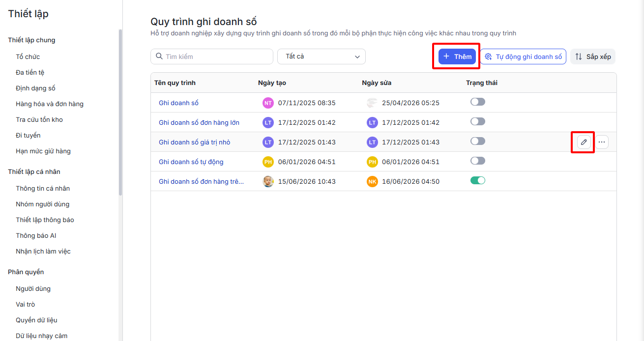Viewport: 644px width, 341px height.
Task: Click the Thêm button
Action: 457,57
